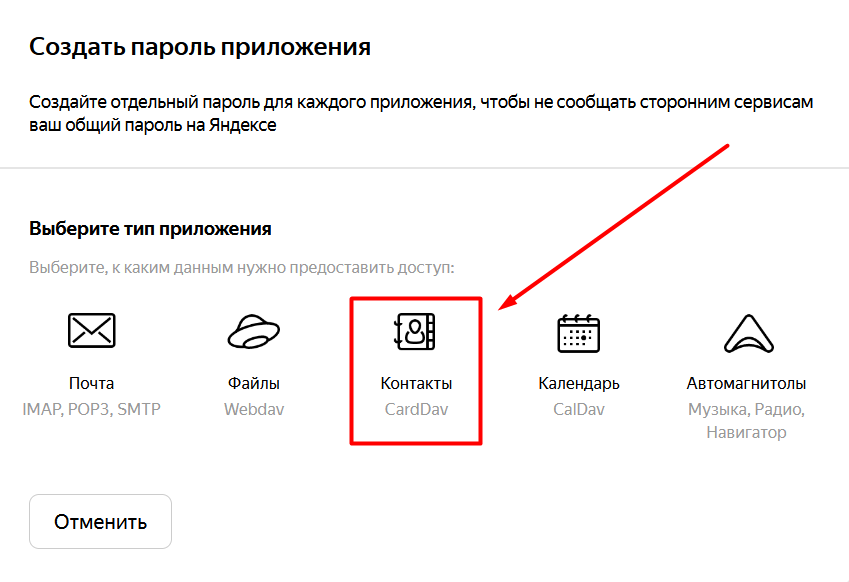Viewport: 849px width, 582px height.
Task: Select the Календарь calendar icon
Action: [578, 333]
